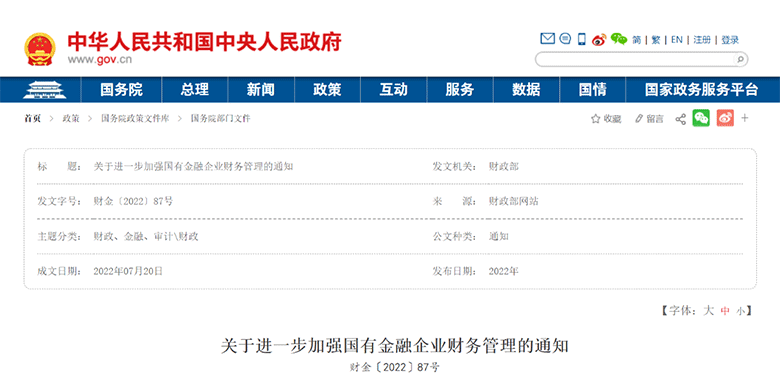Expand more share options plus icon
The image size is (780, 380).
click(745, 118)
